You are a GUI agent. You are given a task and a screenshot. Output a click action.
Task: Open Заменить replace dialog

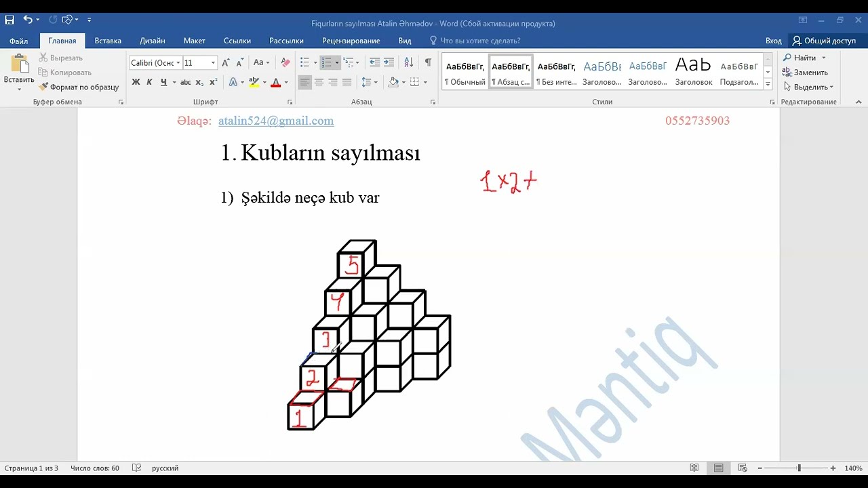click(x=805, y=73)
